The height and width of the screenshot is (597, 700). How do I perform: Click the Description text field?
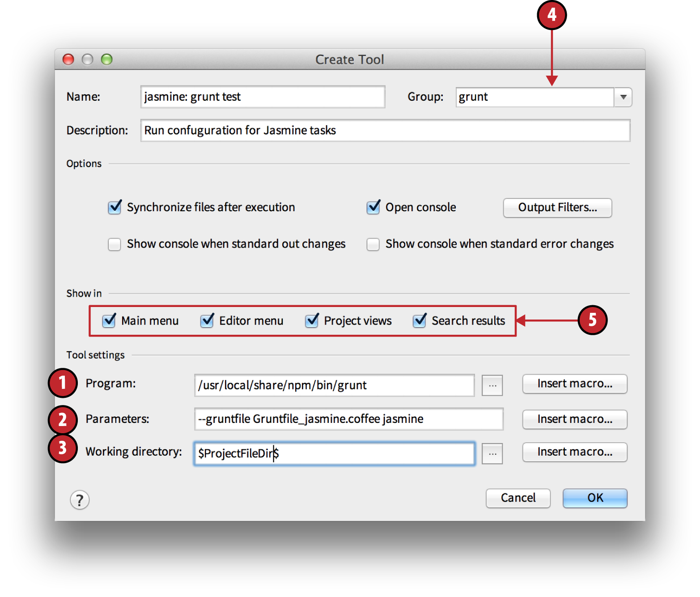[x=385, y=130]
